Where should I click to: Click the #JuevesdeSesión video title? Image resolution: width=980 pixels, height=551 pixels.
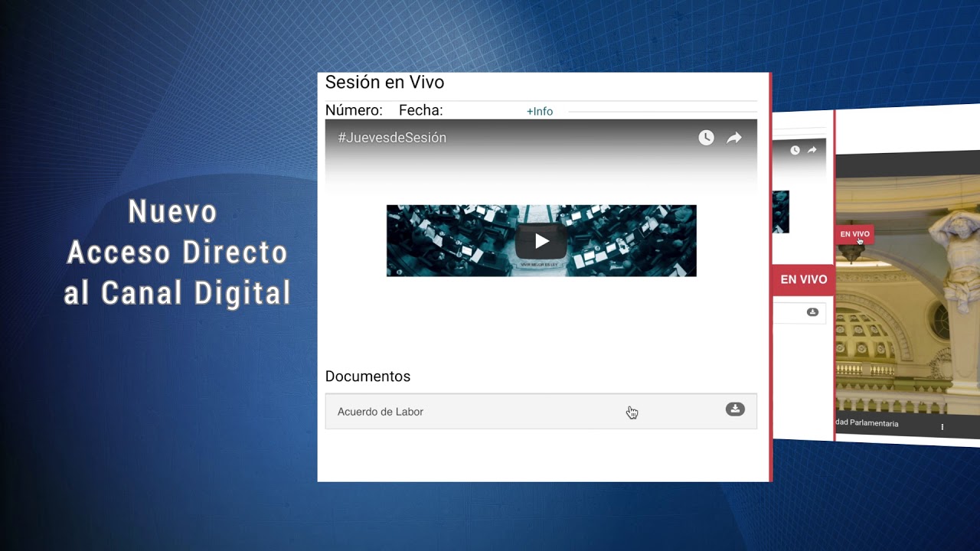point(392,138)
